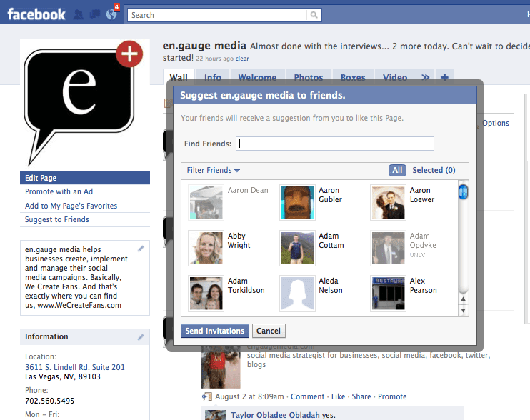Click Edit Page link

click(85, 178)
